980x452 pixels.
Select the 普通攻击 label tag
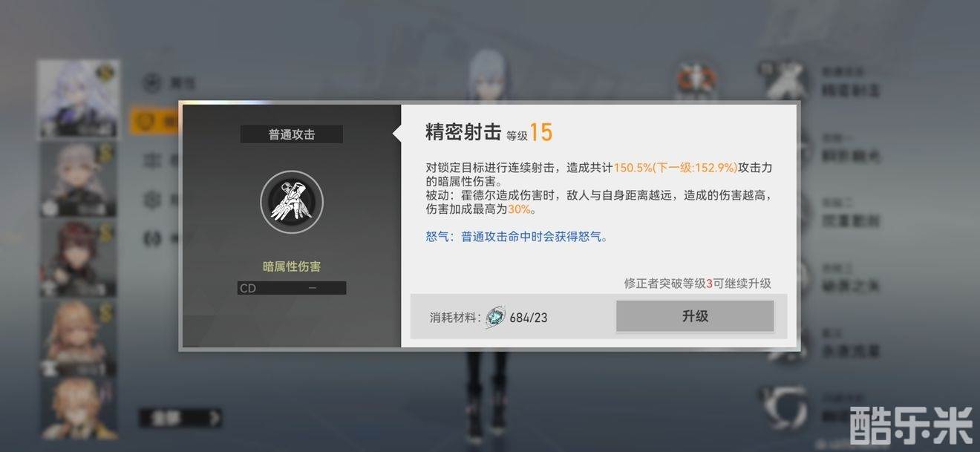pos(292,134)
